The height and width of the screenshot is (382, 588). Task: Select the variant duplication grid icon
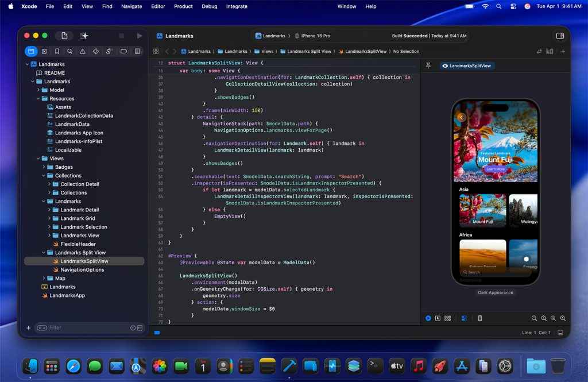click(447, 318)
